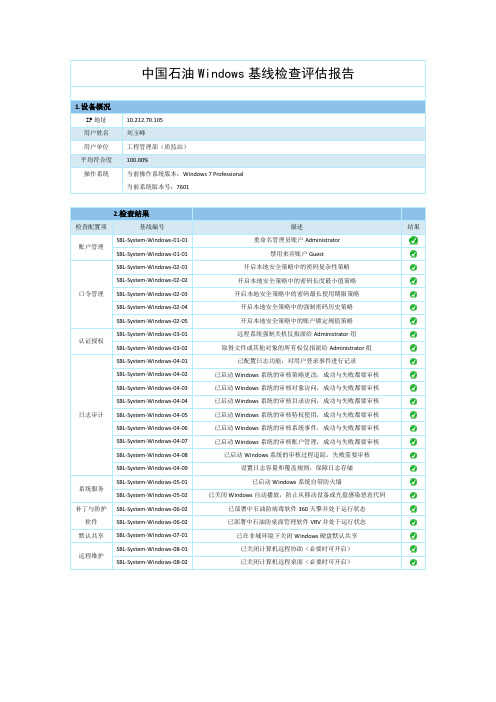Click the 检查配置项 column header
This screenshot has height=702, width=496.
[x=91, y=227]
